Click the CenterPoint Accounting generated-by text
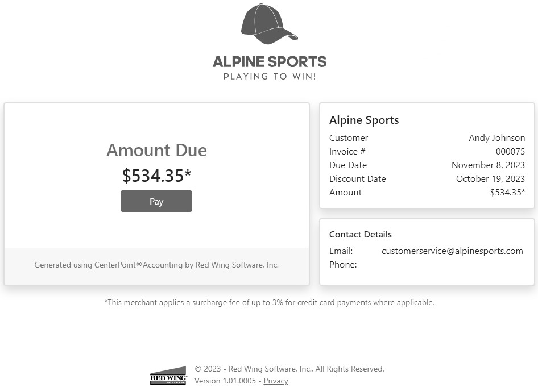The height and width of the screenshot is (392, 538). pyautogui.click(x=156, y=265)
